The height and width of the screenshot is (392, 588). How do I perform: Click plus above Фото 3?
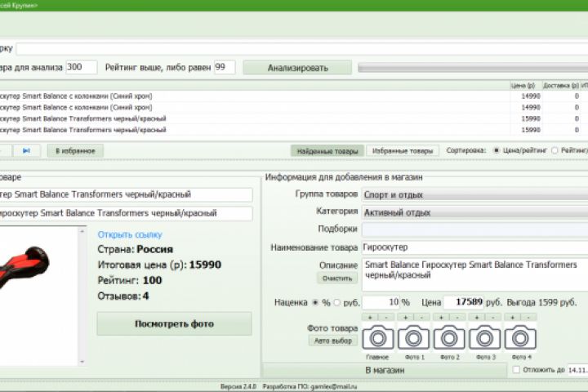[477, 318]
